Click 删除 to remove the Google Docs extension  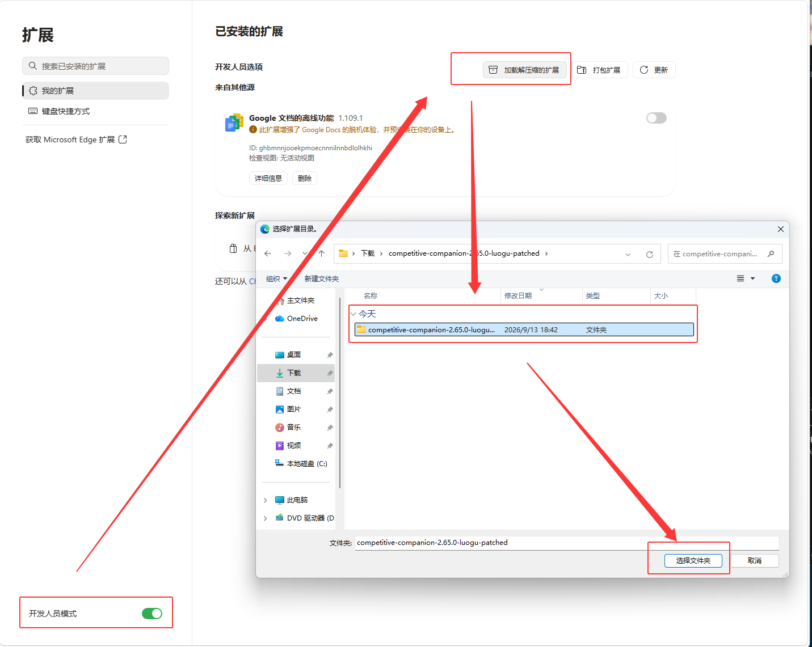point(305,178)
